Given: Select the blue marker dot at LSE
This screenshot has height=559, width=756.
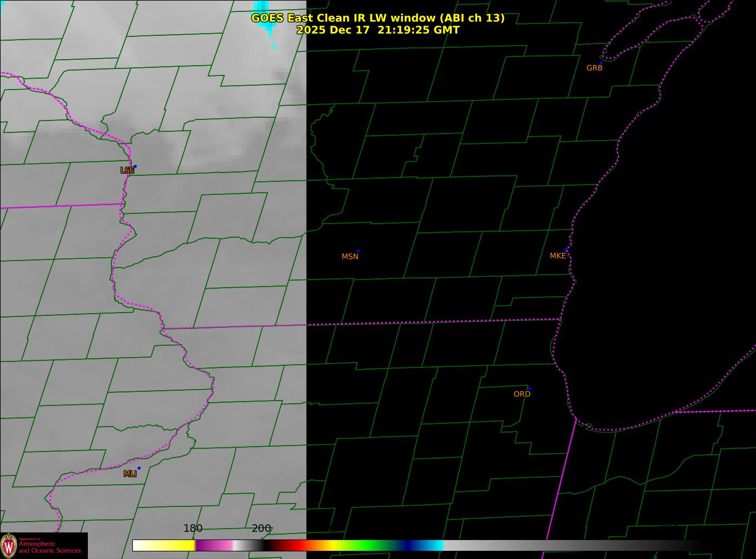Looking at the screenshot, I should tap(135, 167).
